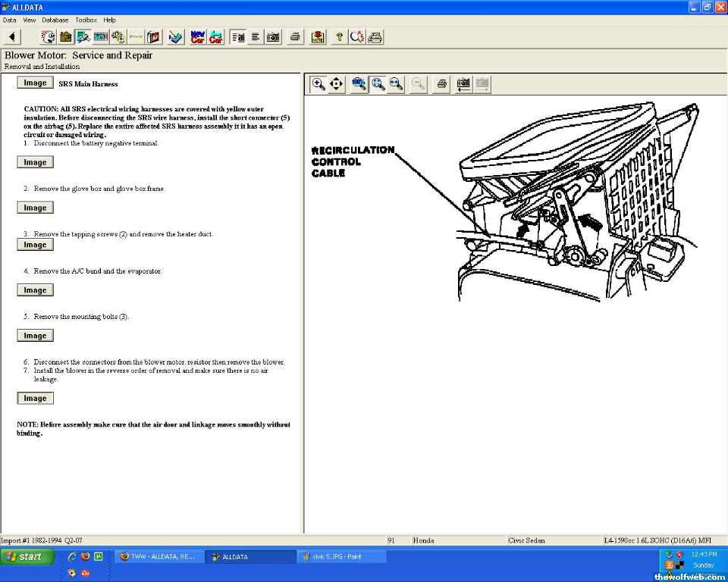Switch to civic 5.JPG - Paint taskbar window
This screenshot has height=582, width=728.
point(341,556)
